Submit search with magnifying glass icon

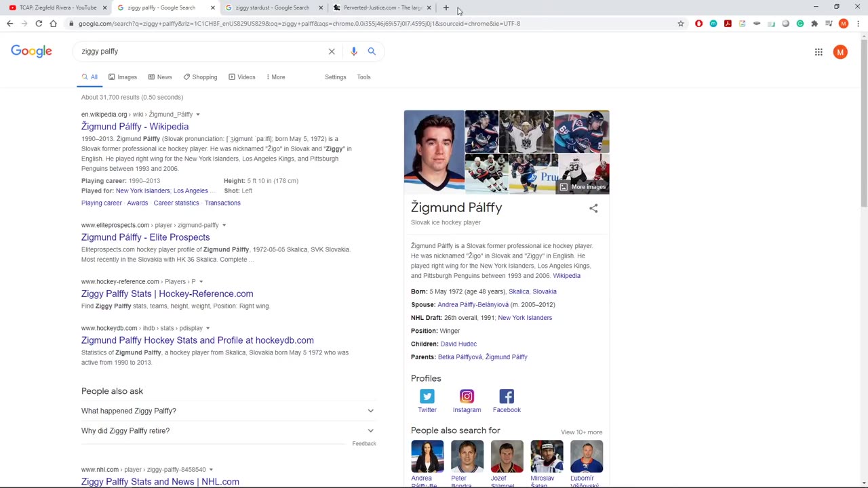372,52
